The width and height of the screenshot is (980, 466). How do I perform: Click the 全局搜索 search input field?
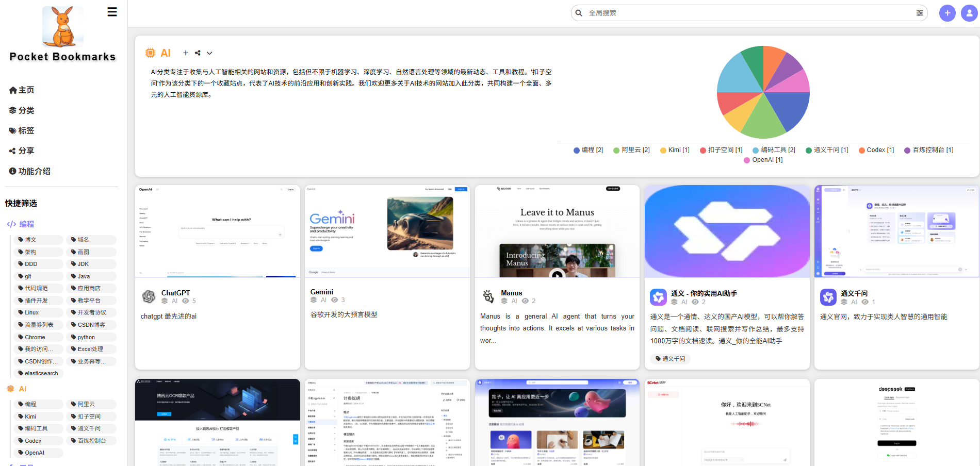click(x=748, y=13)
